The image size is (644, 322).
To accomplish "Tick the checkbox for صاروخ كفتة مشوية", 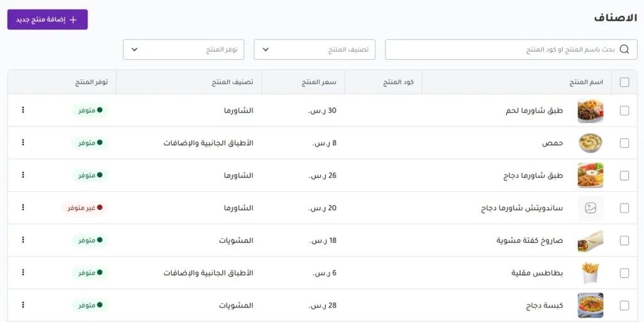I will [625, 241].
